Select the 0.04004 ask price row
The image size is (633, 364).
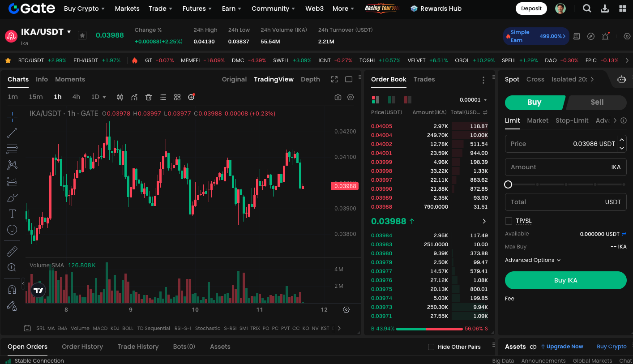click(x=429, y=135)
